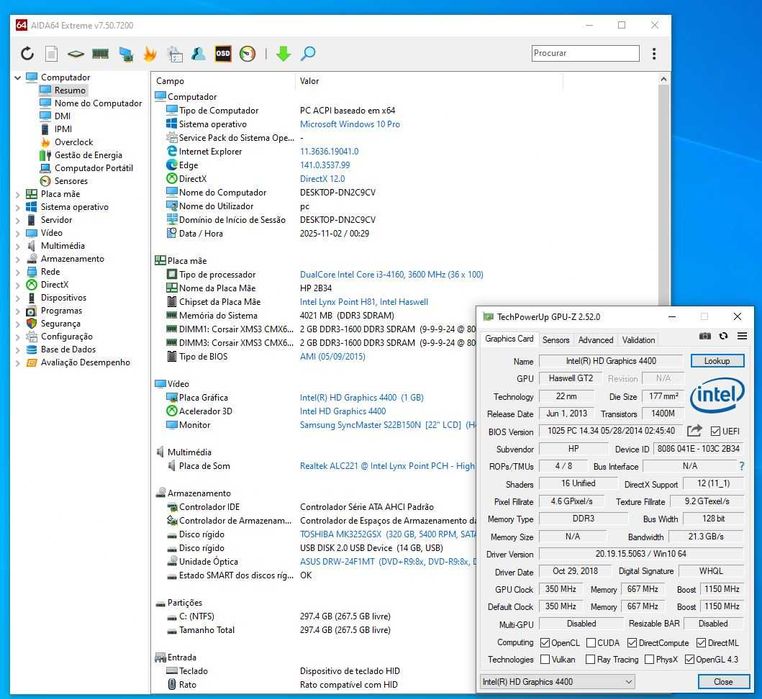Toggle the PhysX checkbox

649,660
